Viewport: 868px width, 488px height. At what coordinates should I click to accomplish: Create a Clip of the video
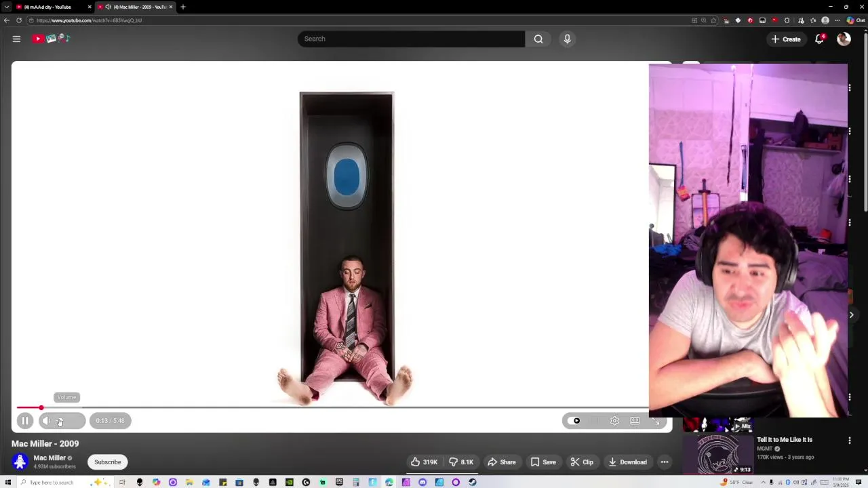click(582, 462)
